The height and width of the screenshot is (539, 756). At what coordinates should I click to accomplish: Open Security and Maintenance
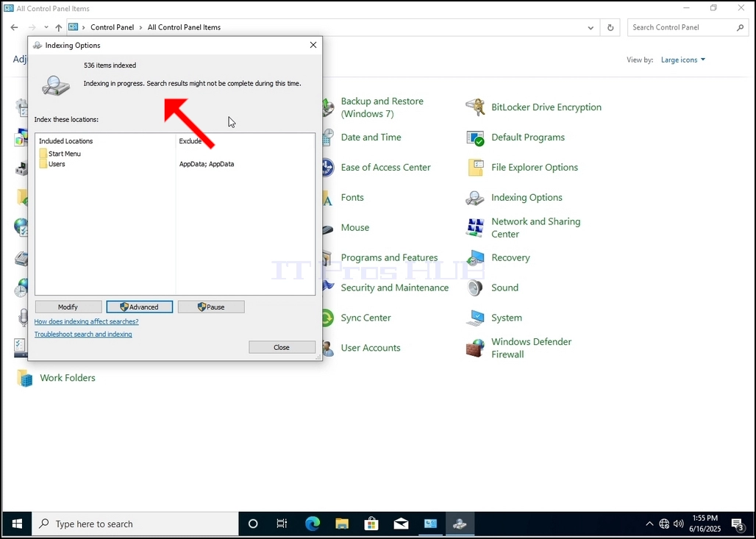click(x=394, y=288)
